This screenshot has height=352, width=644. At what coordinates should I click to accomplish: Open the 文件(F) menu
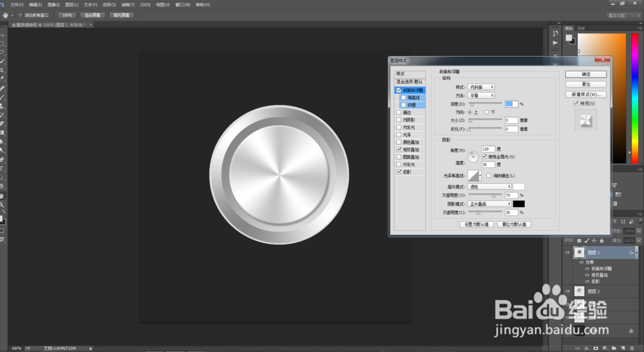[17, 5]
